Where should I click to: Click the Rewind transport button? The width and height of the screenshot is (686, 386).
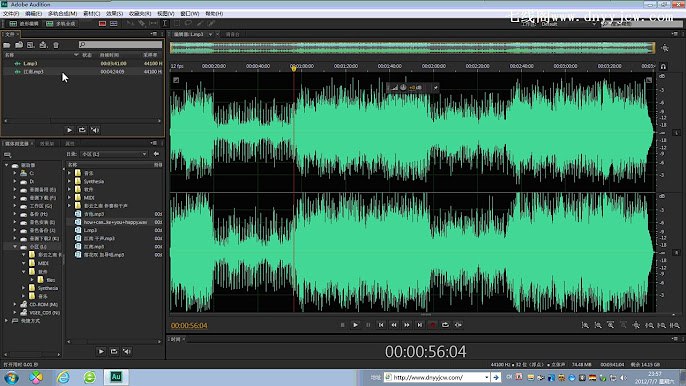(x=394, y=325)
